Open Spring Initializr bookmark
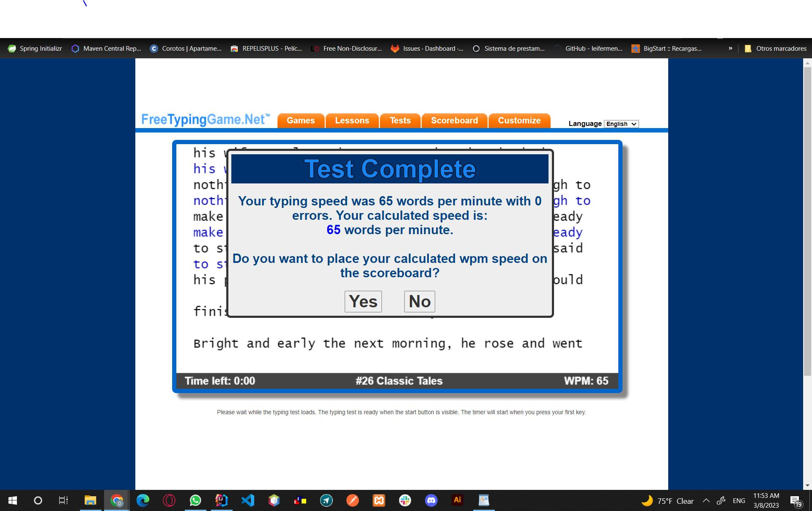This screenshot has width=812, height=511. click(x=35, y=49)
